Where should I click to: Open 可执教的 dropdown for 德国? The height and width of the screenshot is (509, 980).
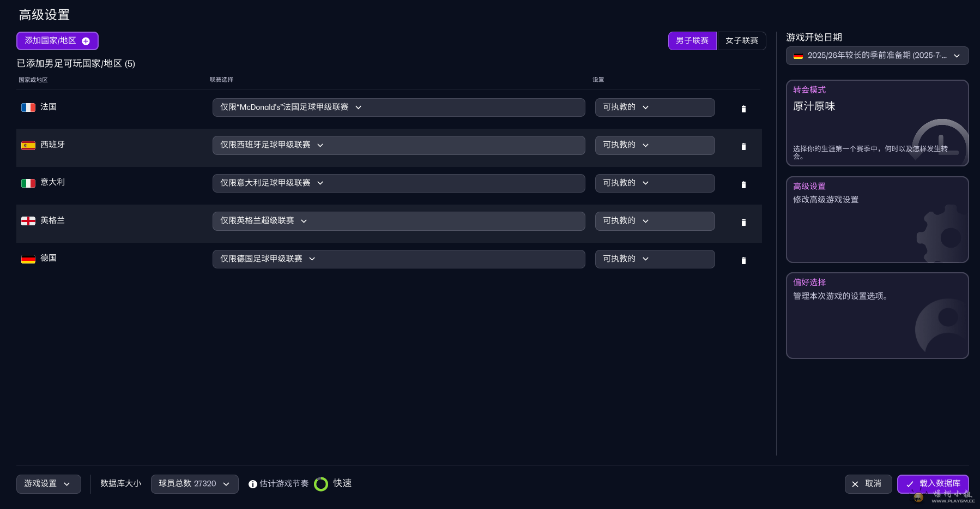(655, 259)
